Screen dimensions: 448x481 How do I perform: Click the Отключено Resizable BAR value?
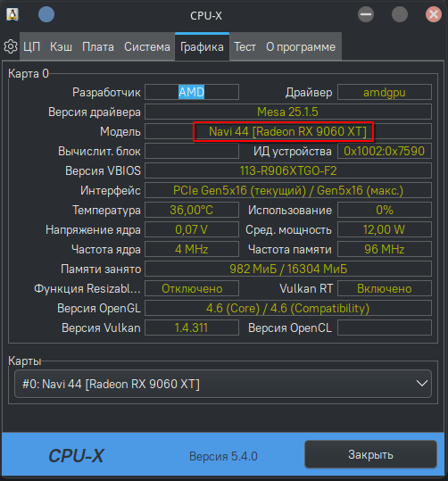pos(192,288)
